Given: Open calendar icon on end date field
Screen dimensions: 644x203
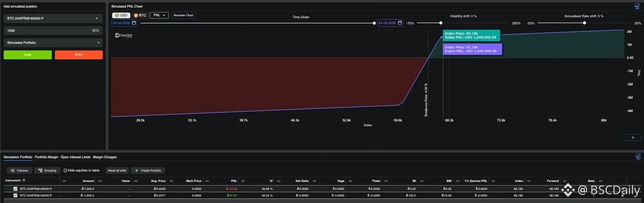Looking at the screenshot, I should 399,23.
